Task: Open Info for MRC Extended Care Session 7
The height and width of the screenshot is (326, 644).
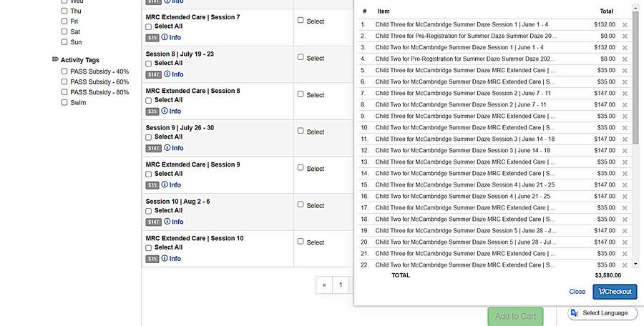Action: 171,37
